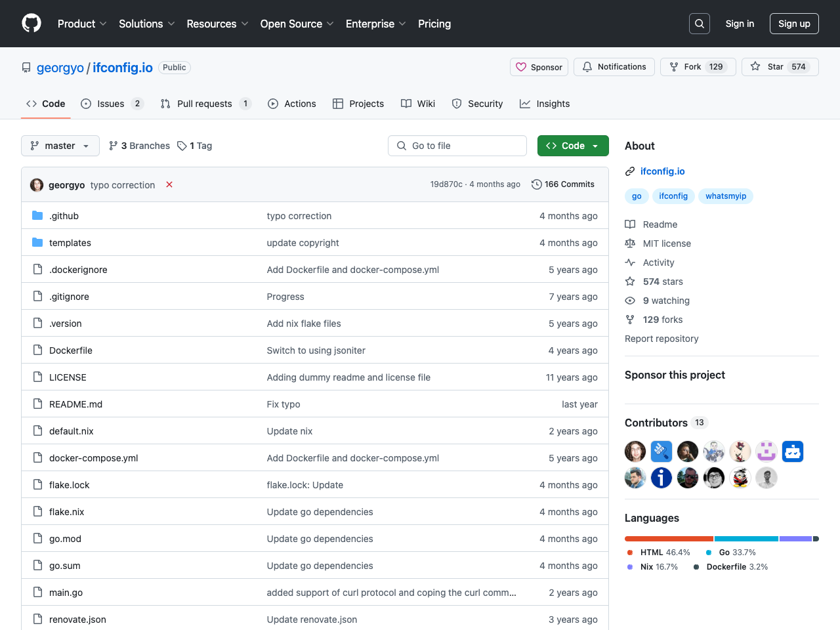Click the blue info-icon contributor avatar
Viewport: 840px width, 630px height.
click(x=661, y=478)
